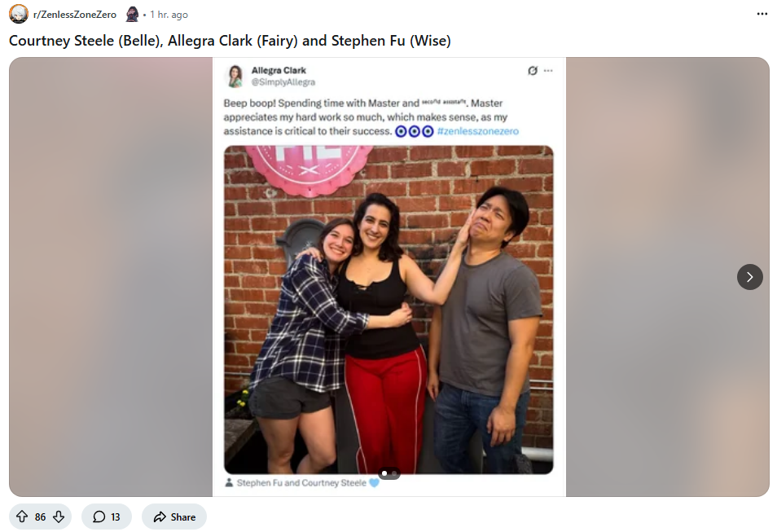Click the Share button

174,517
